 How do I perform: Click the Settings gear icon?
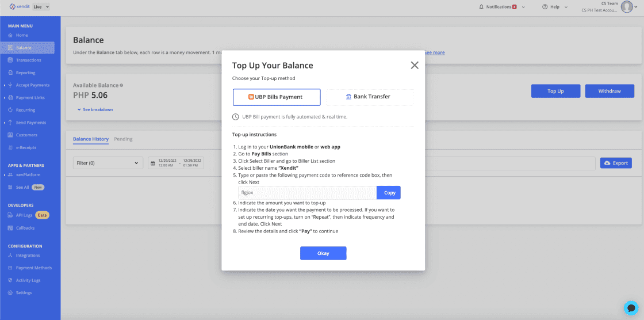[x=10, y=293]
